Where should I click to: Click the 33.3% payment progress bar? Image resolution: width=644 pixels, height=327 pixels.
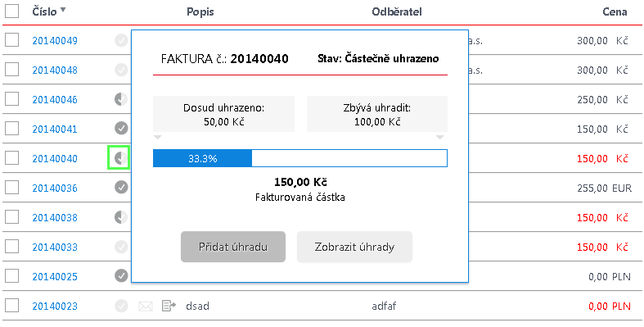[299, 158]
